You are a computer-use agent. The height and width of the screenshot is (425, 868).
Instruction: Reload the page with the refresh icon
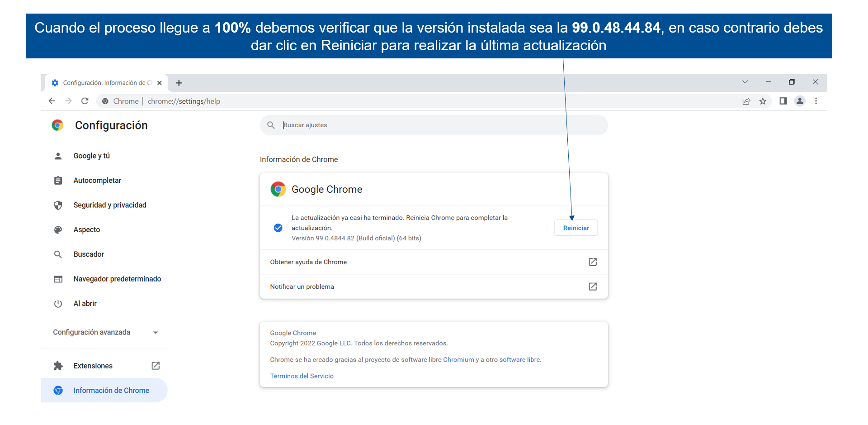pyautogui.click(x=85, y=101)
